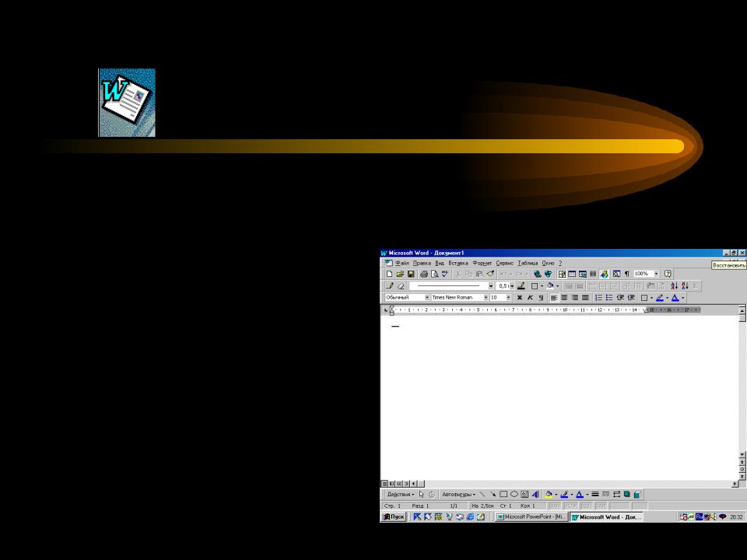Click the vertical scrollbar down arrow

click(742, 455)
